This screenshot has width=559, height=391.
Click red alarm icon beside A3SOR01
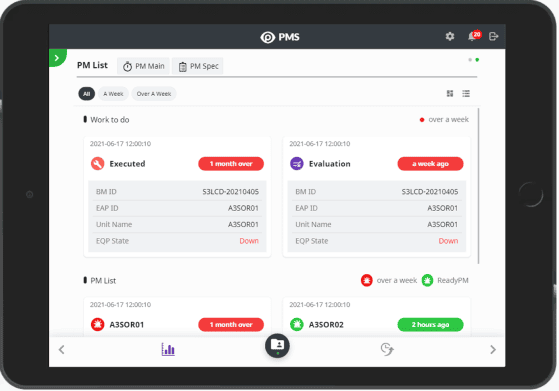(x=98, y=324)
